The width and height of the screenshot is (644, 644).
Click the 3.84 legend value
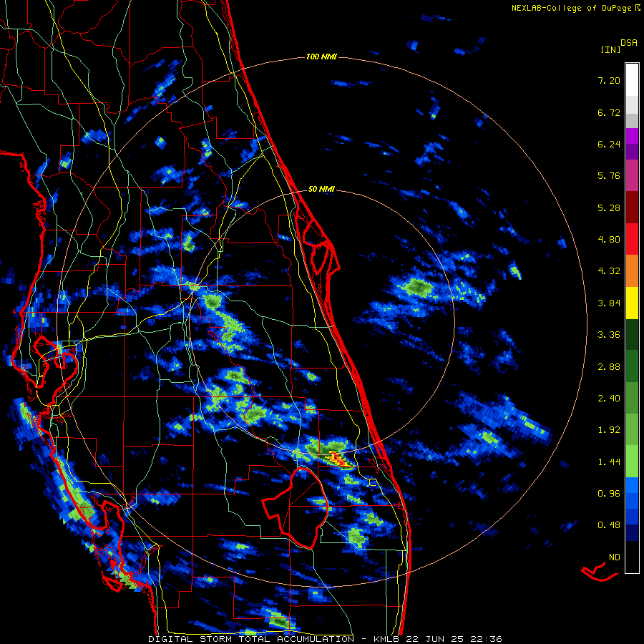point(609,303)
